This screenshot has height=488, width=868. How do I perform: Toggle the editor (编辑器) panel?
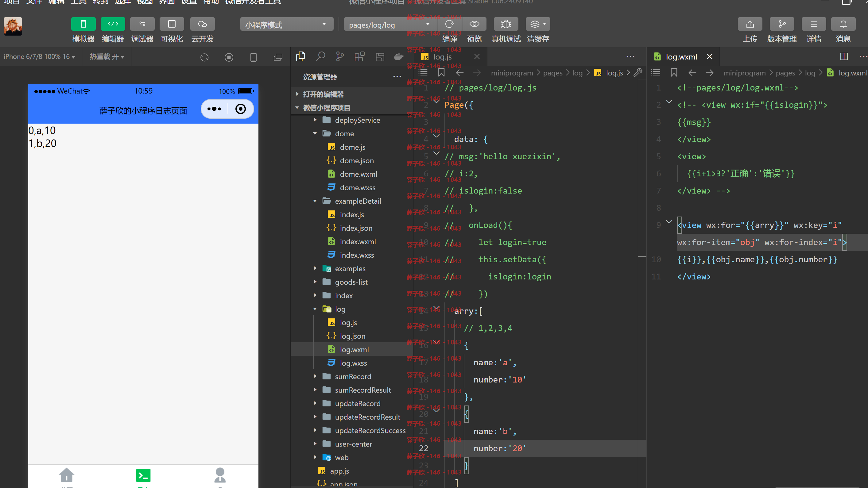(x=113, y=24)
